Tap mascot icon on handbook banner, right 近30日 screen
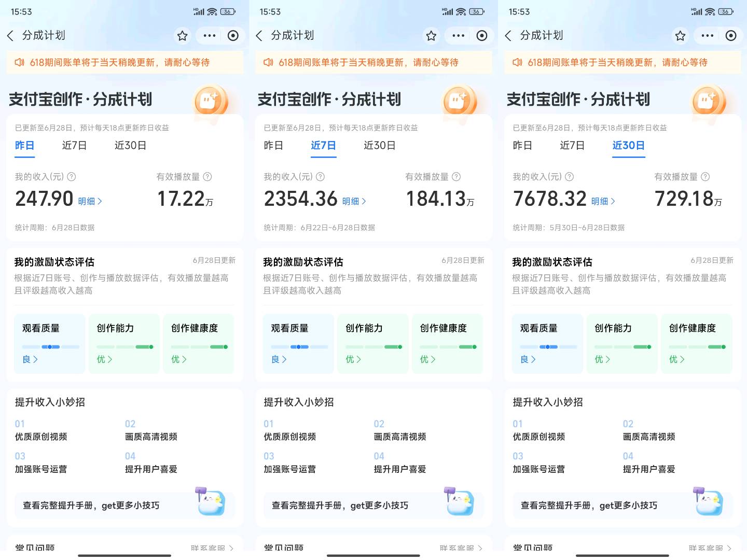This screenshot has height=560, width=747. [x=708, y=501]
